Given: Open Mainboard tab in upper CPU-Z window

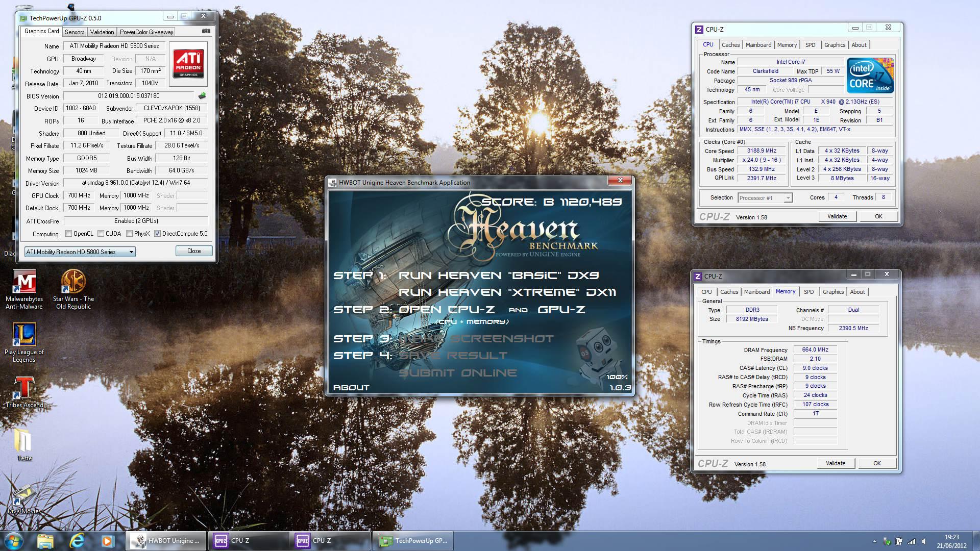Looking at the screenshot, I should coord(758,45).
